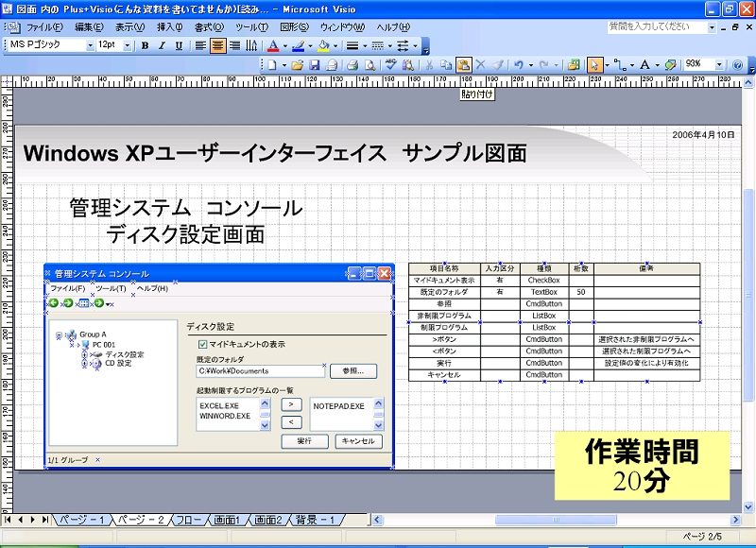Click the Line Weight icon
This screenshot has height=548, width=756.
pos(352,45)
